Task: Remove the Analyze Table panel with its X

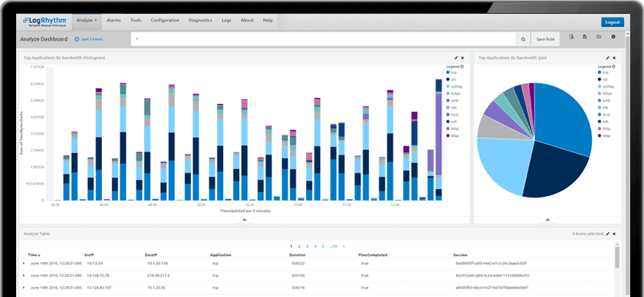Action: 614,233
